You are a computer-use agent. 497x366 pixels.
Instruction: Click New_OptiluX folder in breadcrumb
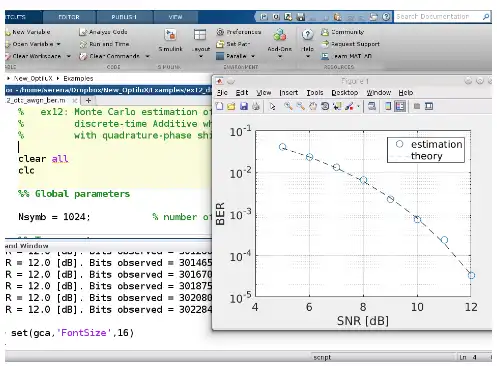point(33,79)
